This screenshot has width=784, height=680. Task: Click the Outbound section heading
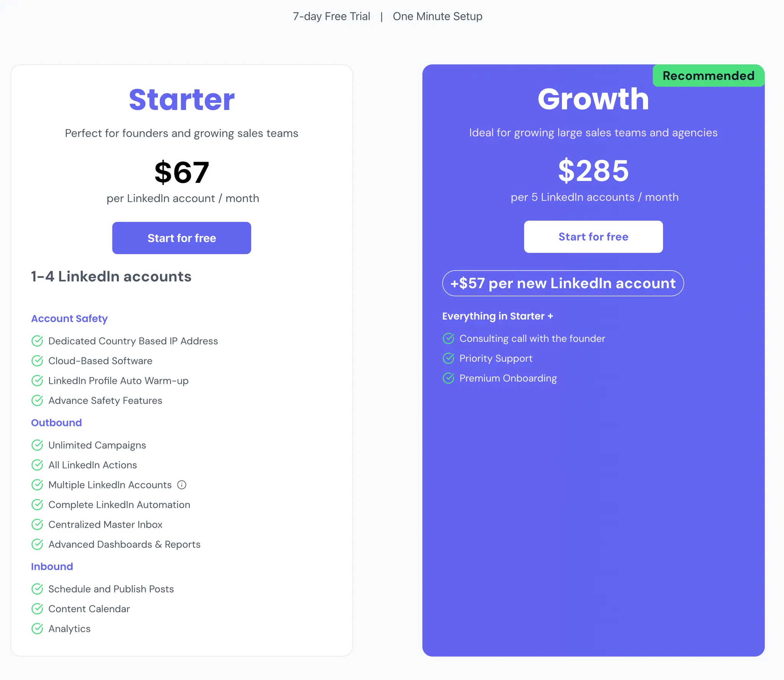pyautogui.click(x=56, y=423)
